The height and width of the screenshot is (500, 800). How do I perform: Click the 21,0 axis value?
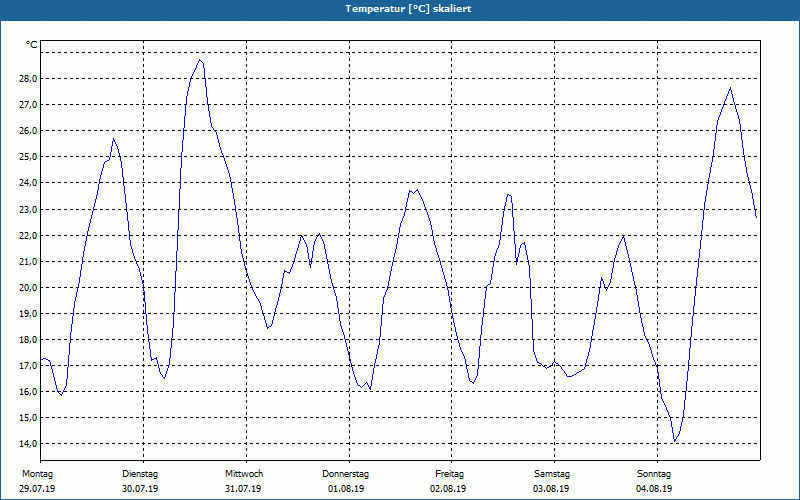tap(29, 261)
